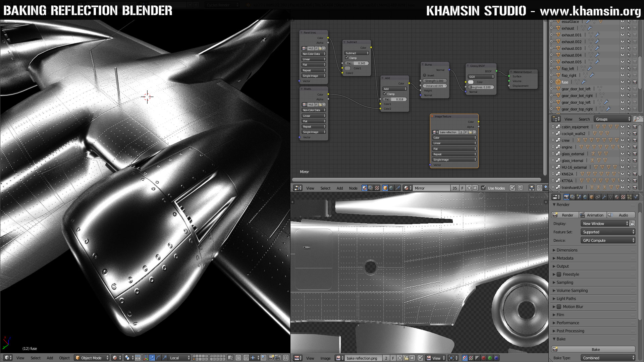Toggle Invert checkbox in Bump node
644x362 pixels.
(425, 75)
